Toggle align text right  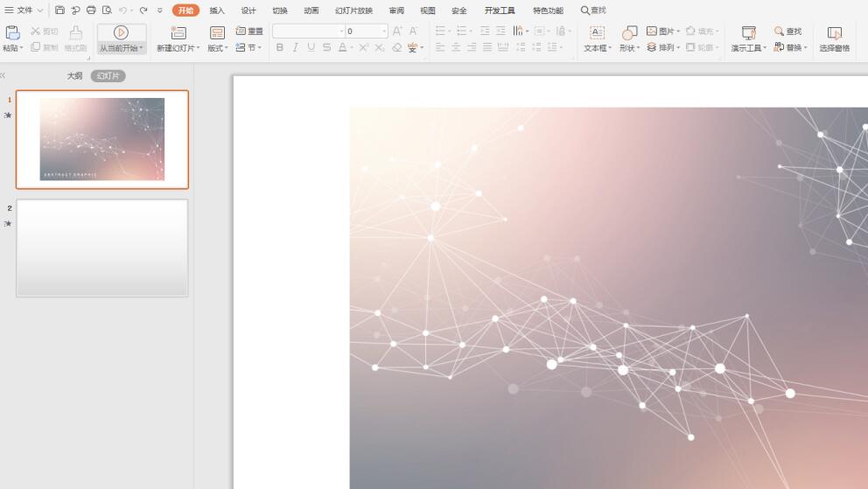pos(471,47)
